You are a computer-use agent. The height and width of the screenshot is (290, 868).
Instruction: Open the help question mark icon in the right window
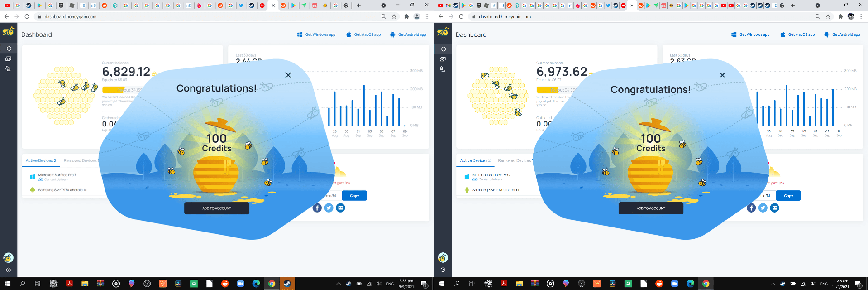tap(443, 270)
